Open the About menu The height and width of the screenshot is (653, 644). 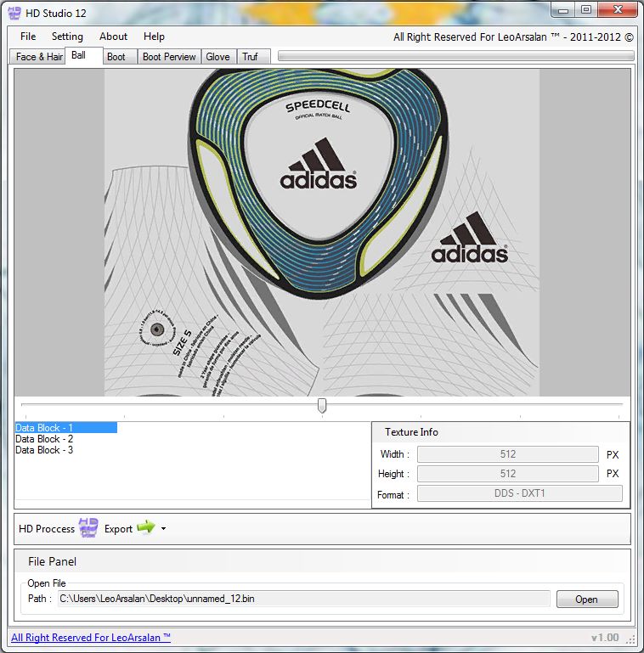[x=113, y=37]
